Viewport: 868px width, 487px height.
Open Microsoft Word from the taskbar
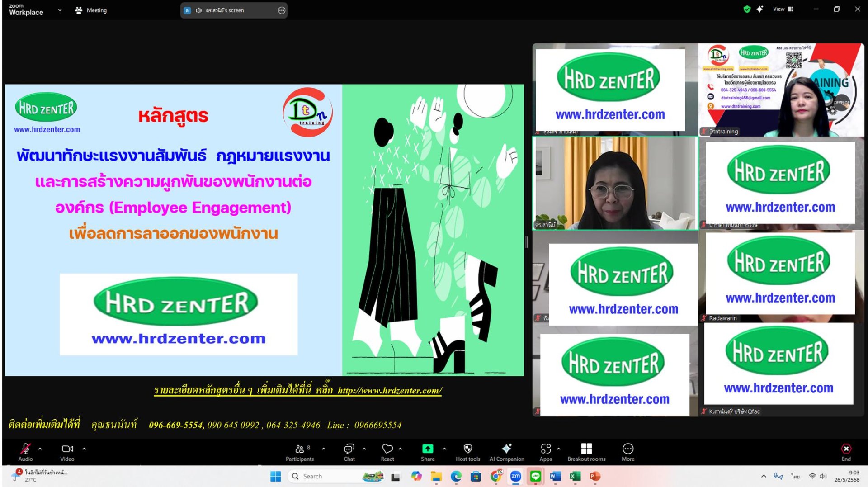coord(555,476)
